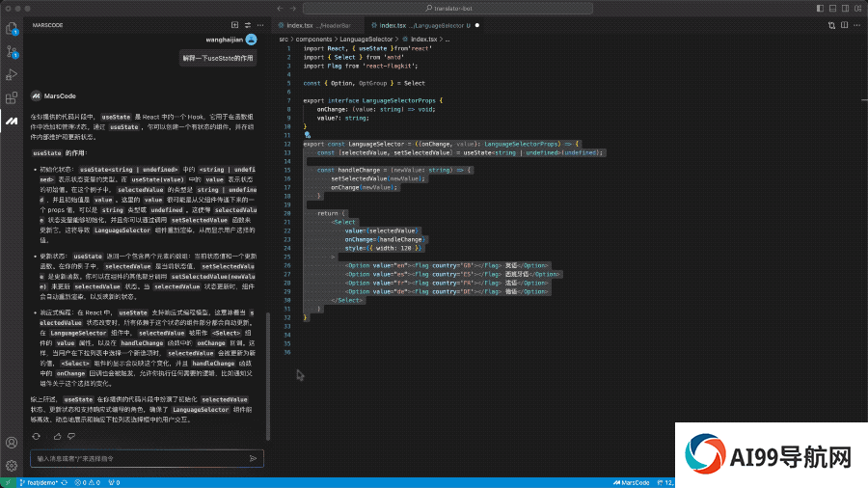
Task: Click the wanghaijian user avatar
Action: click(x=252, y=40)
